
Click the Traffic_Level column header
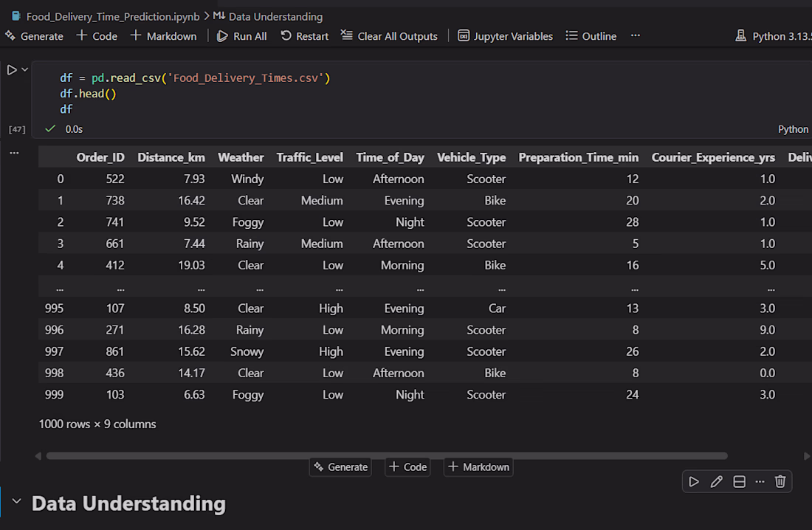[x=310, y=157]
